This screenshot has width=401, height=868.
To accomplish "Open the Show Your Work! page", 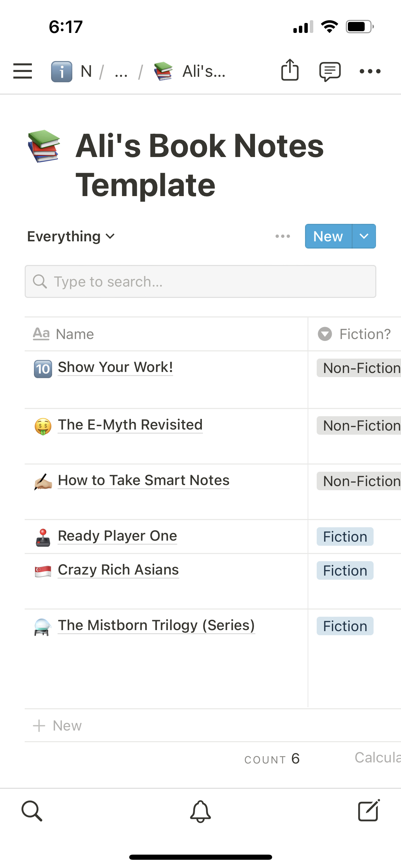I will [115, 367].
